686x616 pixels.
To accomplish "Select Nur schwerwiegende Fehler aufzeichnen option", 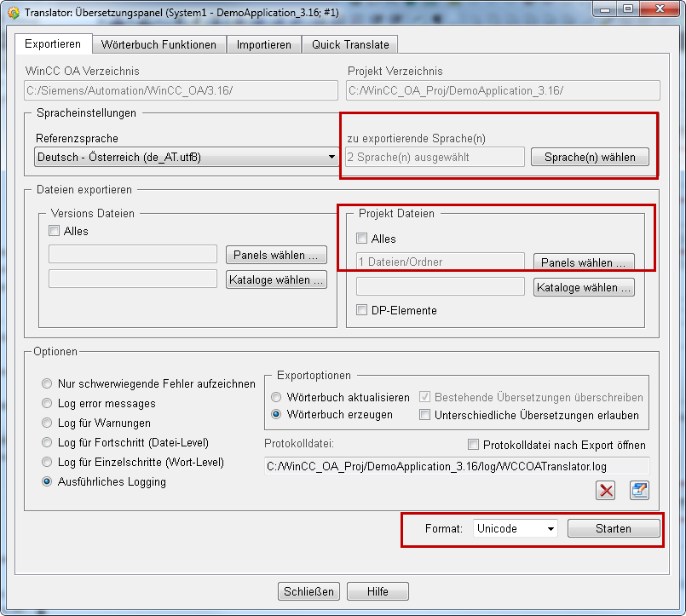I will coord(47,383).
